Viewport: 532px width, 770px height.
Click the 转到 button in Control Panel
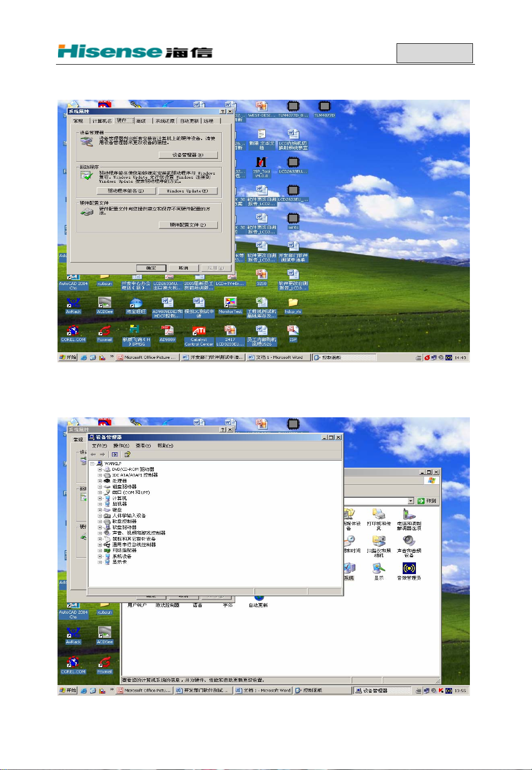click(x=427, y=501)
